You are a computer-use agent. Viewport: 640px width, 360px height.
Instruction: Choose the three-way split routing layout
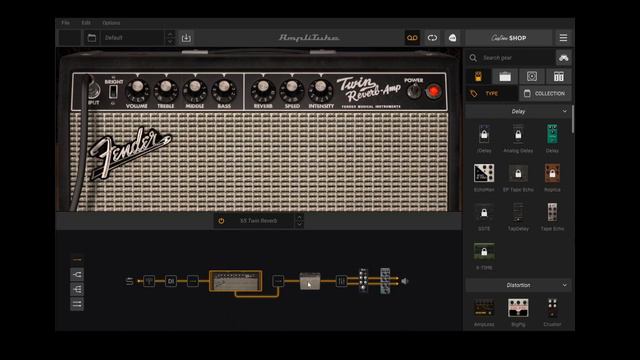point(77,289)
